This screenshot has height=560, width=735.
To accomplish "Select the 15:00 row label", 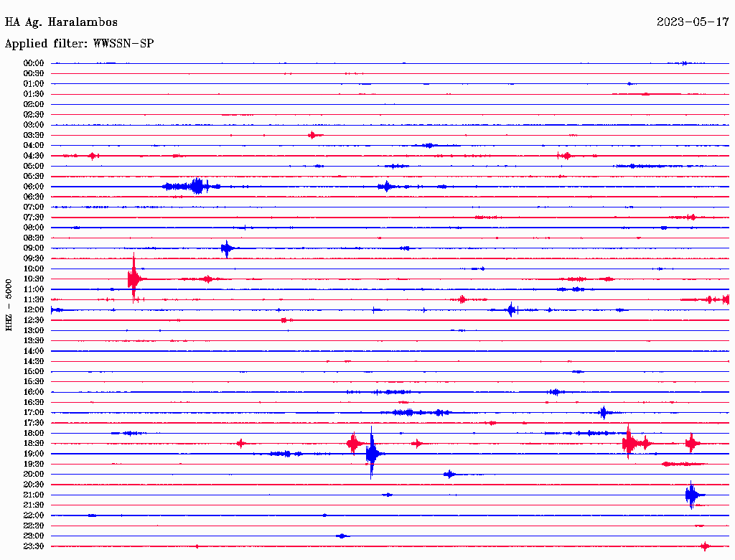I will 34,371.
